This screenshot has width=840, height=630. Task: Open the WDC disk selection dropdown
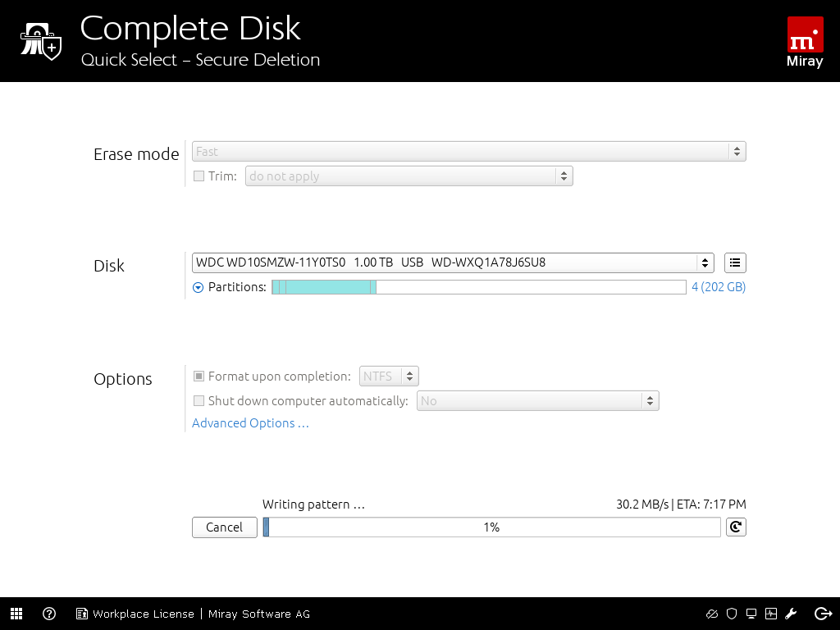pos(453,262)
